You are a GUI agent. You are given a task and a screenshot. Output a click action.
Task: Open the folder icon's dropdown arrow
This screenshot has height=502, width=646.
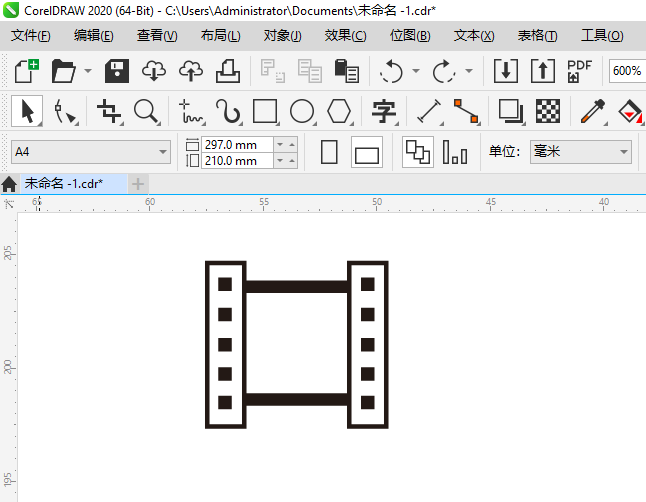[88, 71]
